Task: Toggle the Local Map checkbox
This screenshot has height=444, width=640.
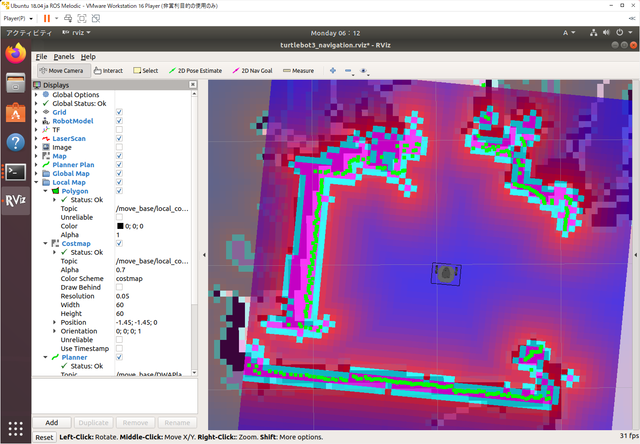Action: pyautogui.click(x=119, y=182)
